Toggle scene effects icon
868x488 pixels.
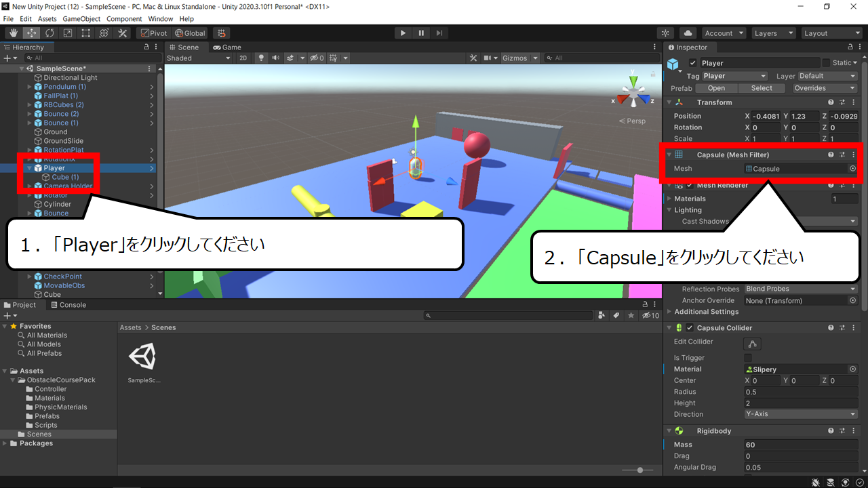(x=291, y=58)
